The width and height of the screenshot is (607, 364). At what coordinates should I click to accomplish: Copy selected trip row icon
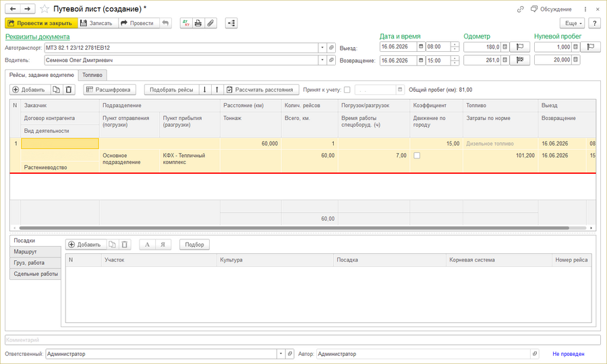pos(56,90)
